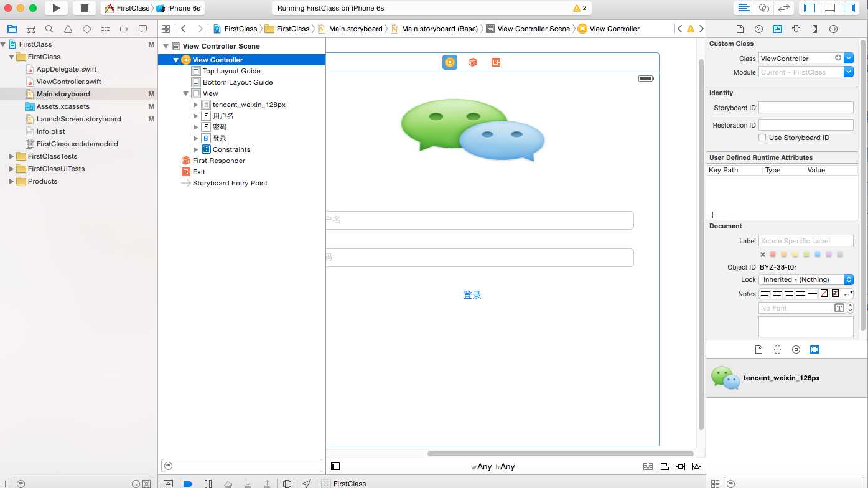Image resolution: width=868 pixels, height=488 pixels.
Task: Show the File inspector
Action: [740, 29]
